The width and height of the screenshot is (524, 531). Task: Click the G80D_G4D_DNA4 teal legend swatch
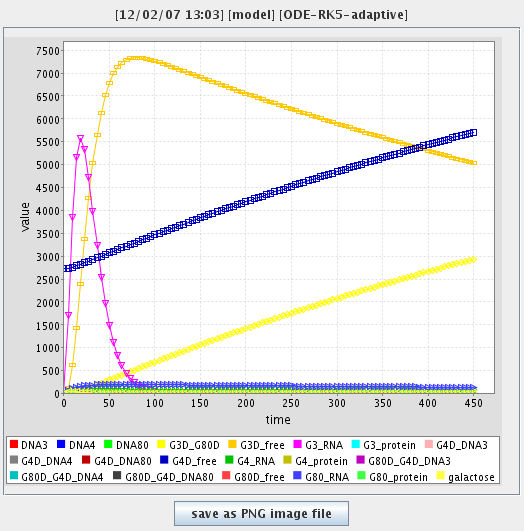[x=14, y=475]
